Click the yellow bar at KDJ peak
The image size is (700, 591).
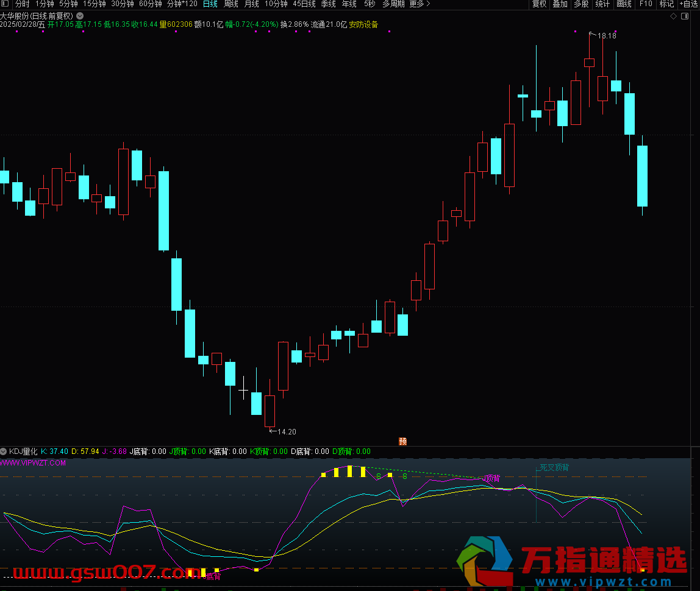(349, 471)
